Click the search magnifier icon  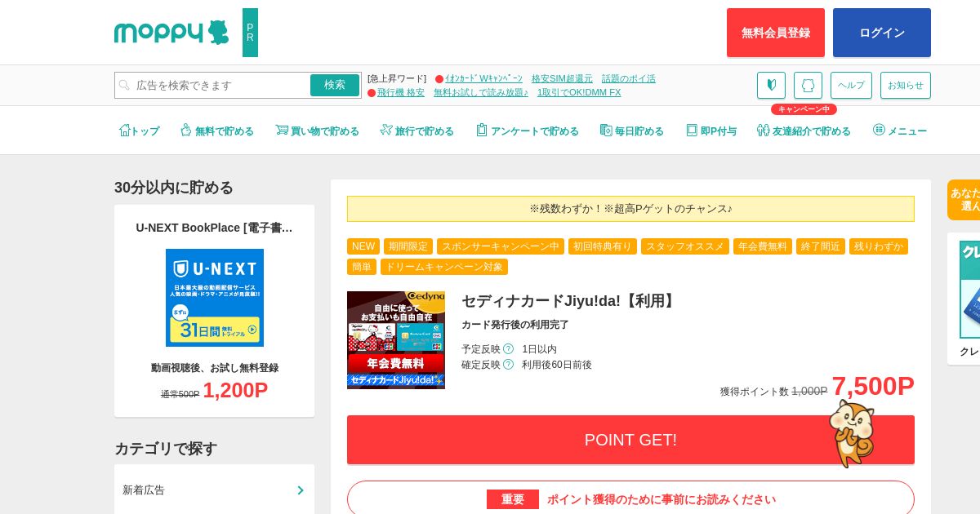pyautogui.click(x=124, y=85)
